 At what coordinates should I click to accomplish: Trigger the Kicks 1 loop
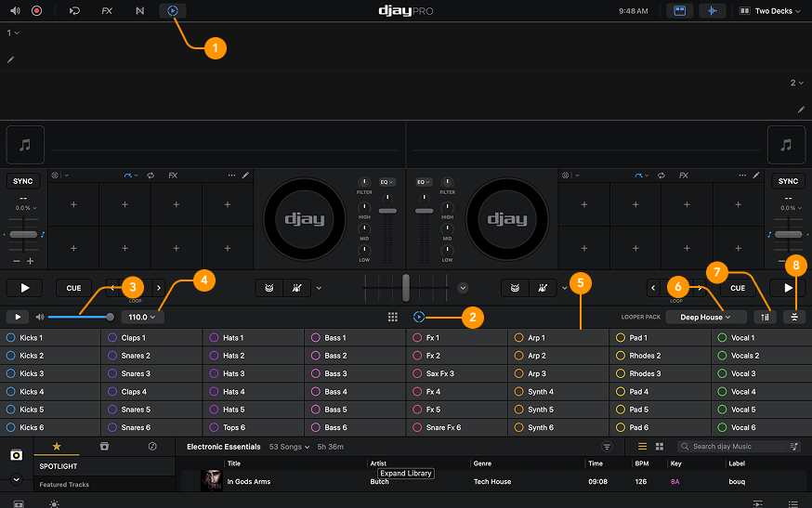click(x=50, y=338)
